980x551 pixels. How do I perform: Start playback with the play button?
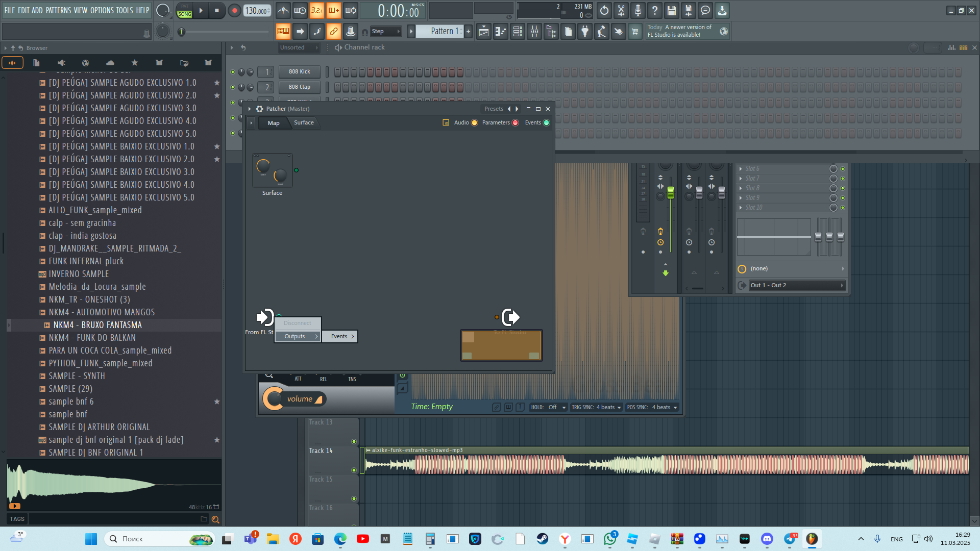(201, 10)
